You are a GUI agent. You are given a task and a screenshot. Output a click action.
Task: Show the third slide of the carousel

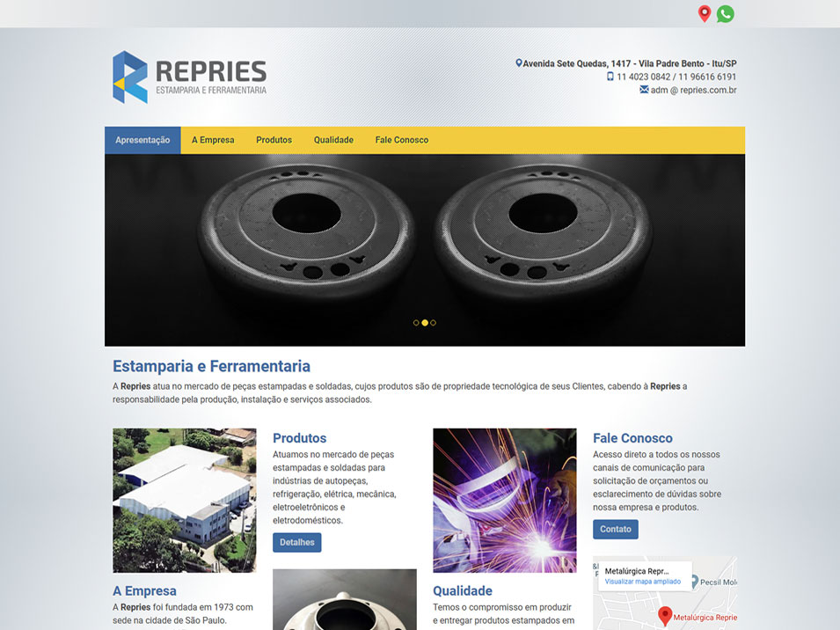(x=433, y=323)
